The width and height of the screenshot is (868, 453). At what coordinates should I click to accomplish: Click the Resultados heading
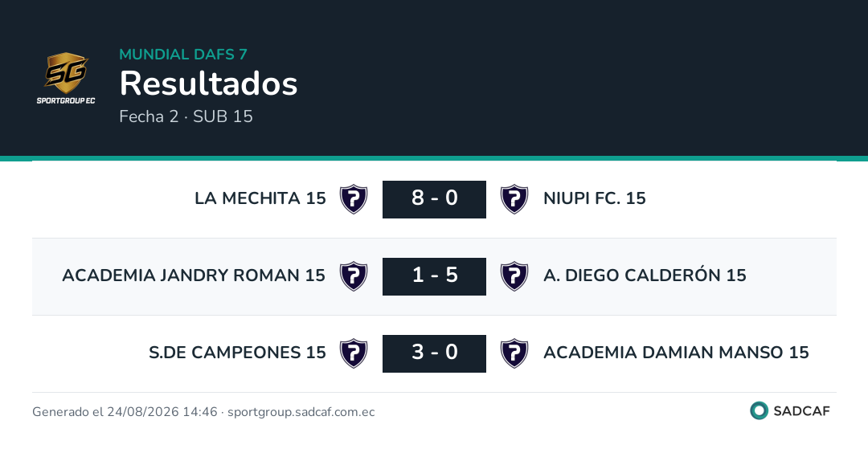pos(209,84)
